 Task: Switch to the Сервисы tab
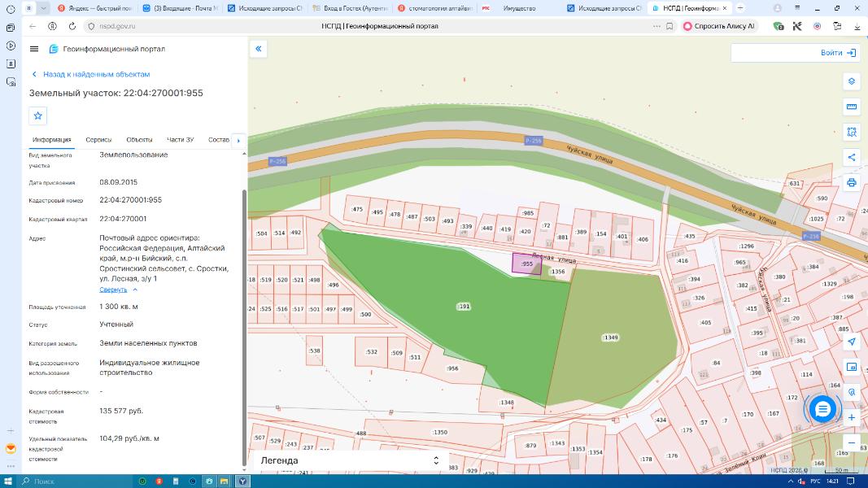coord(98,140)
